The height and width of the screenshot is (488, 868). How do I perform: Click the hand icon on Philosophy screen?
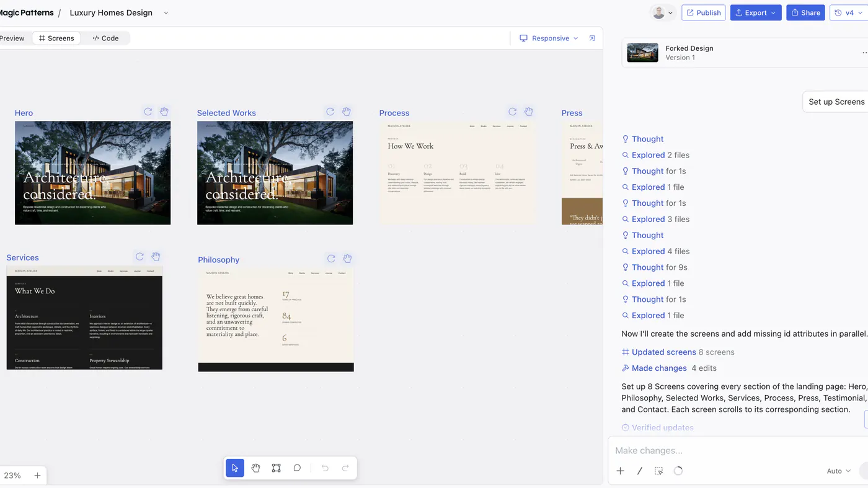[347, 259]
